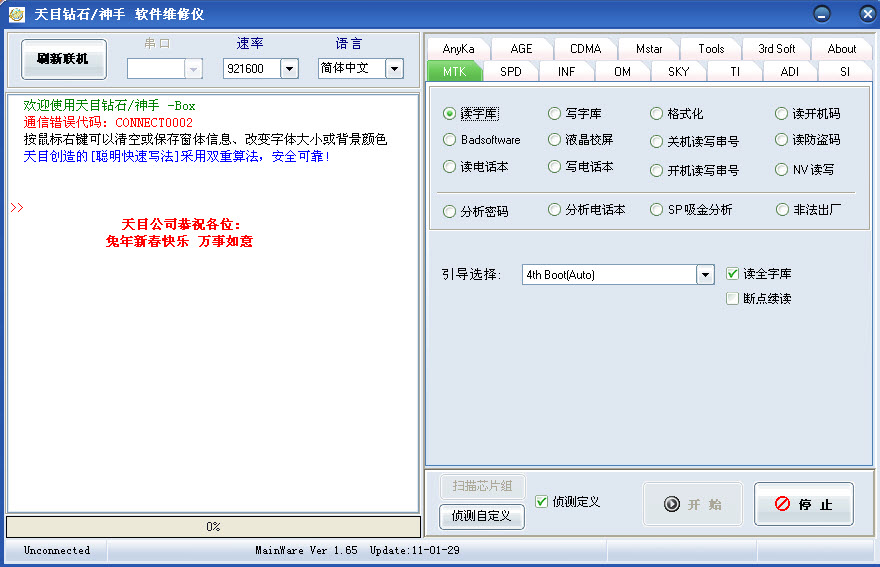
Task: Click the 侦测自定义 button
Action: (482, 516)
